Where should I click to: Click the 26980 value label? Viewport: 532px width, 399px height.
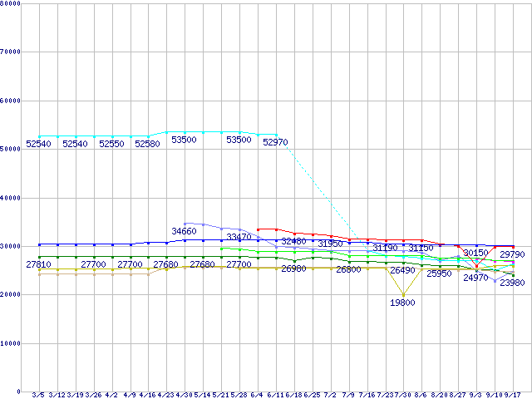[x=293, y=269]
